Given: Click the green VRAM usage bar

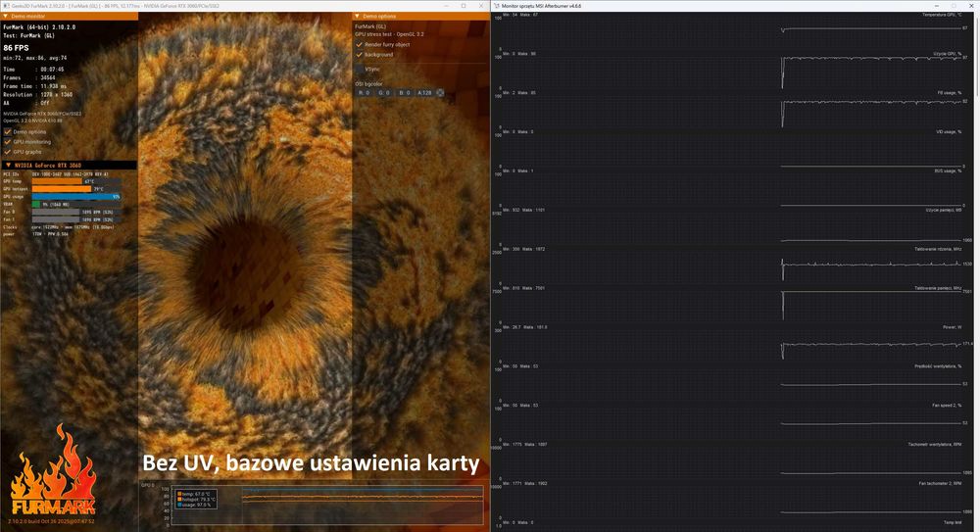Looking at the screenshot, I should [35, 204].
